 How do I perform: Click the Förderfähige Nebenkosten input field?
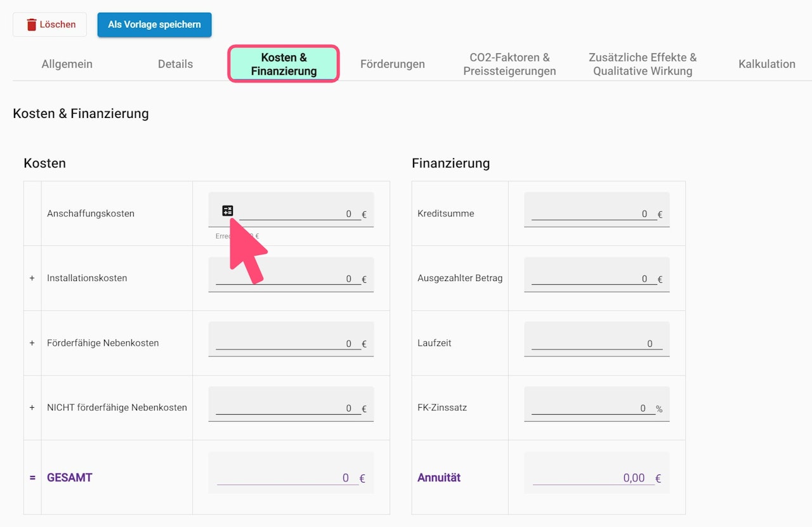[289, 343]
